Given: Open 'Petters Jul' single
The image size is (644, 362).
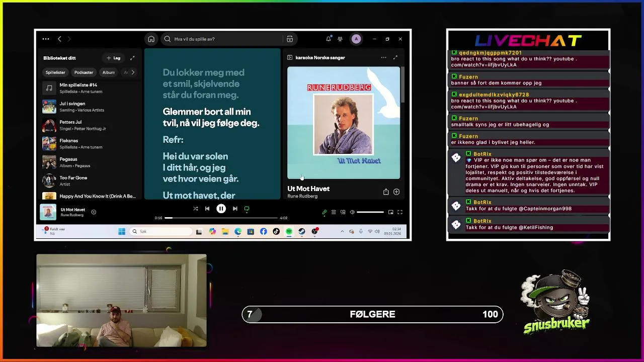Looking at the screenshot, I should [x=89, y=125].
